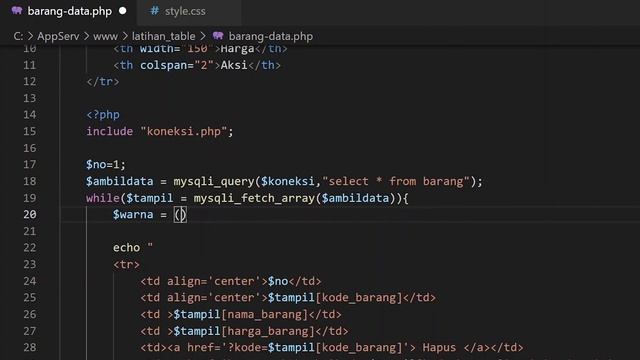Click the while keyword on line 19

click(x=103, y=198)
